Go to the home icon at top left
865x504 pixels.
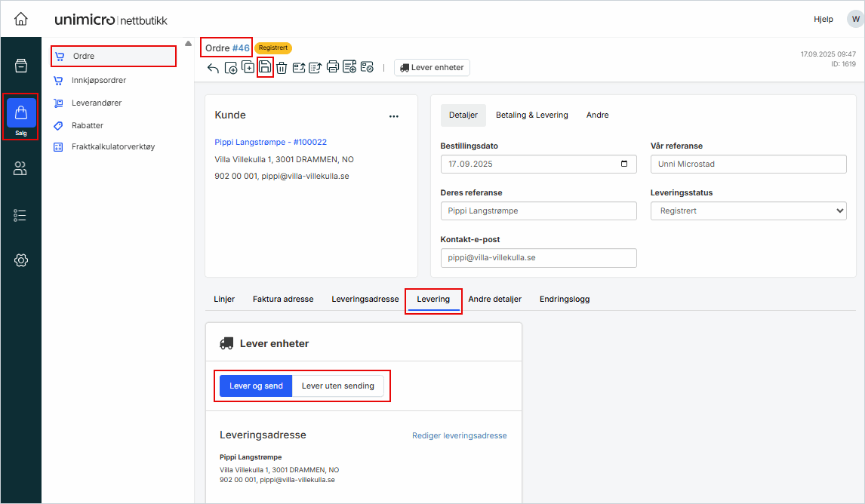21,19
